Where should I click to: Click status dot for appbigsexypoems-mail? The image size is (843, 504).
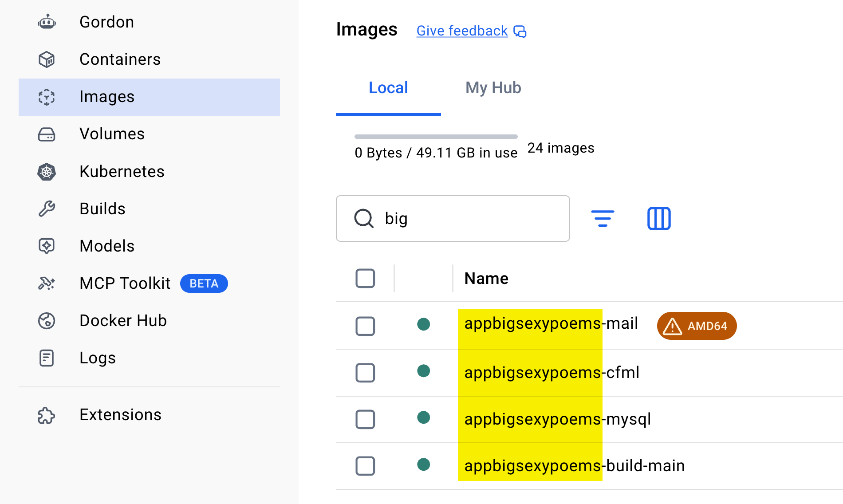click(424, 324)
